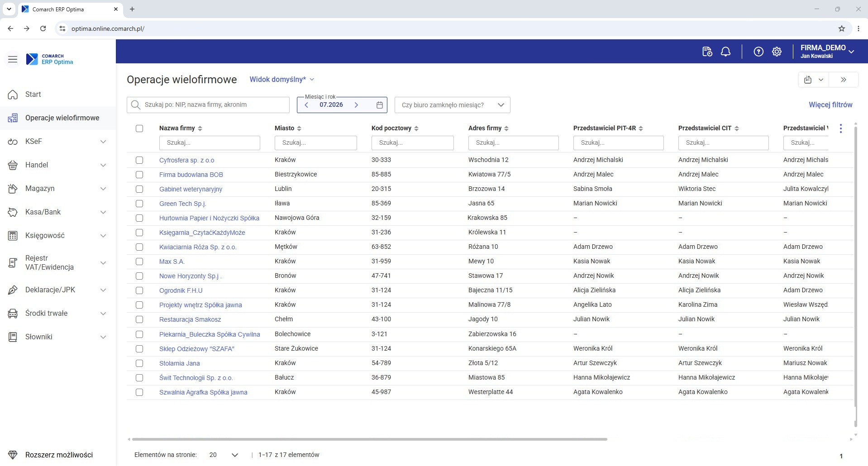
Task: Open Kwiaciarnia Róża Sp. z o.o. company
Action: pos(198,247)
